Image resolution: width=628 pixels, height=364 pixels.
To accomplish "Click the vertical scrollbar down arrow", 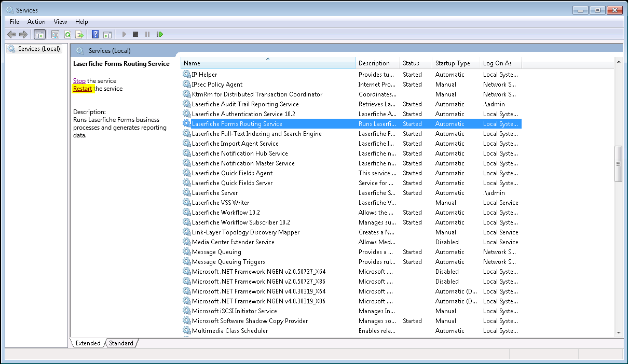I will click(618, 333).
